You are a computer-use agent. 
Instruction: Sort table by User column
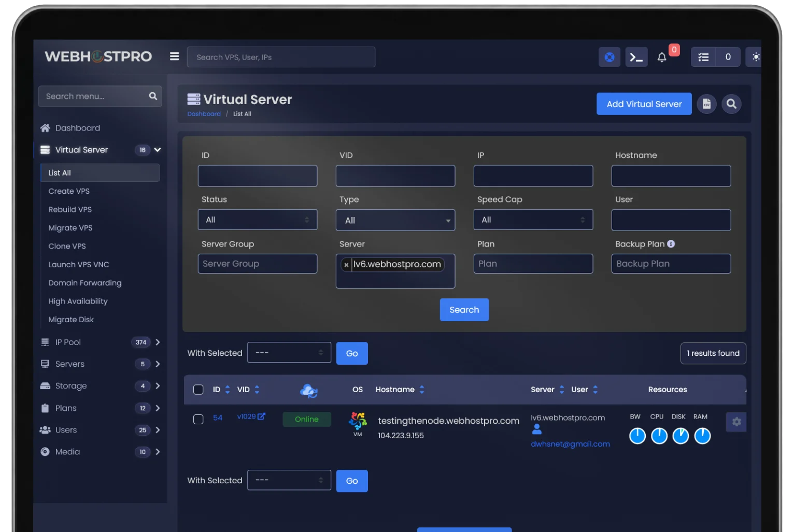595,390
